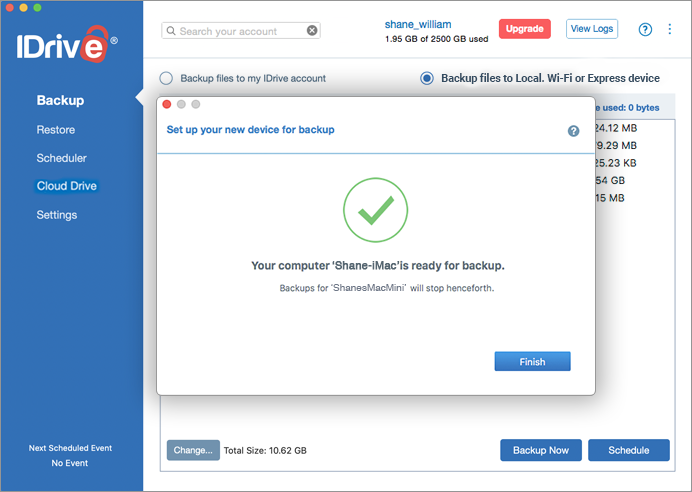The height and width of the screenshot is (492, 692).
Task: Click the Schedule button
Action: 629,450
